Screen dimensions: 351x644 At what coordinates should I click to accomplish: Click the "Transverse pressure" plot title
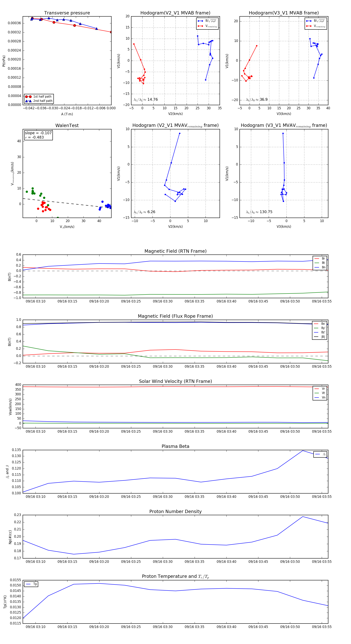67,13
